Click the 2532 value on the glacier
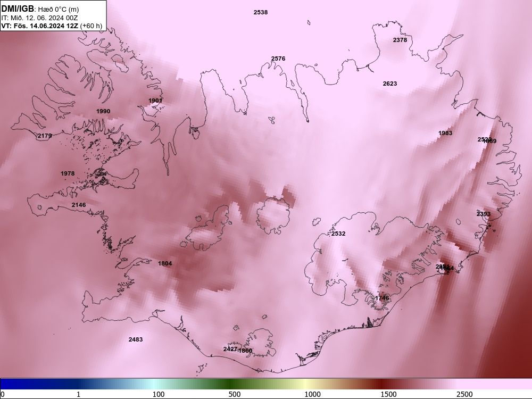The height and width of the screenshot is (399, 532). coord(338,234)
